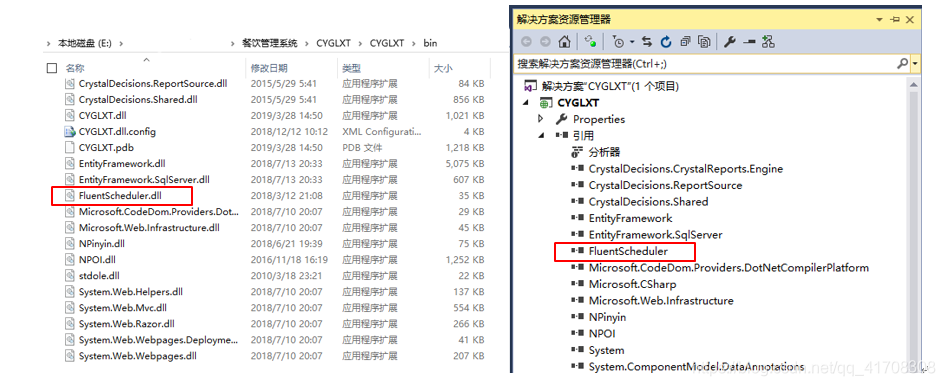Select the CYGLXT project node

coord(578,103)
